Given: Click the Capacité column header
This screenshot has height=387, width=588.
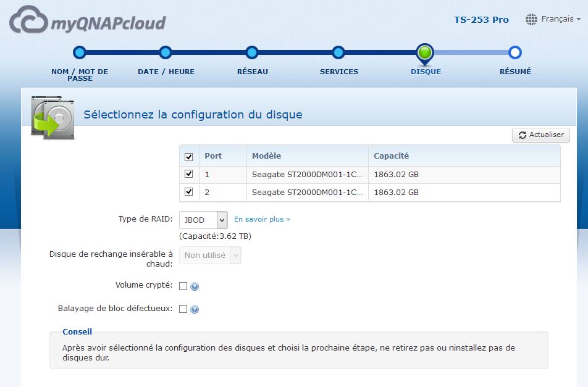Looking at the screenshot, I should tap(464, 156).
